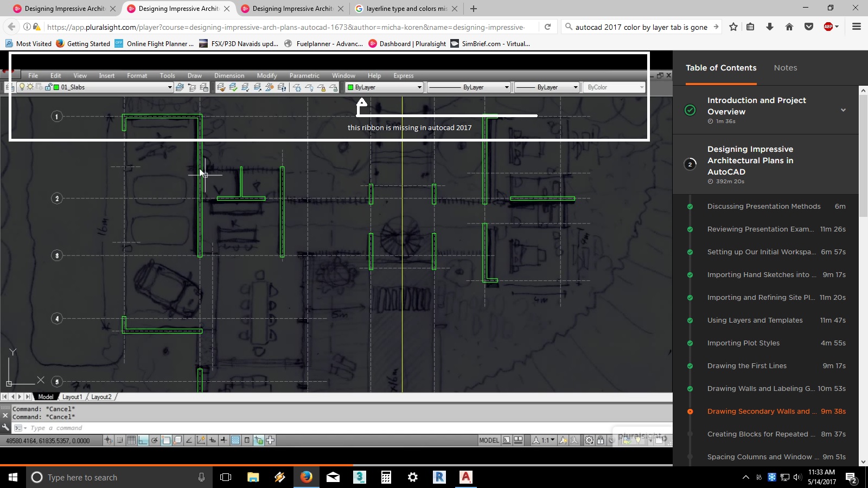Viewport: 868px width, 488px height.
Task: Click the green color square of 01_Slabs layer
Action: click(56, 87)
